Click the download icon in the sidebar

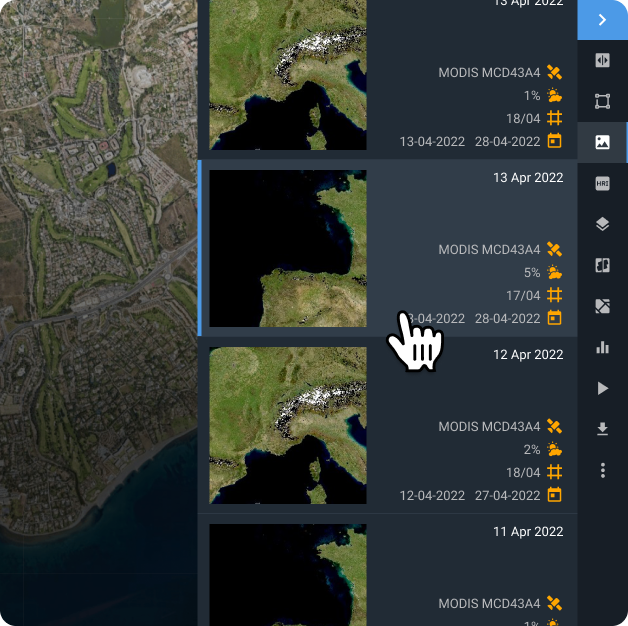[602, 429]
